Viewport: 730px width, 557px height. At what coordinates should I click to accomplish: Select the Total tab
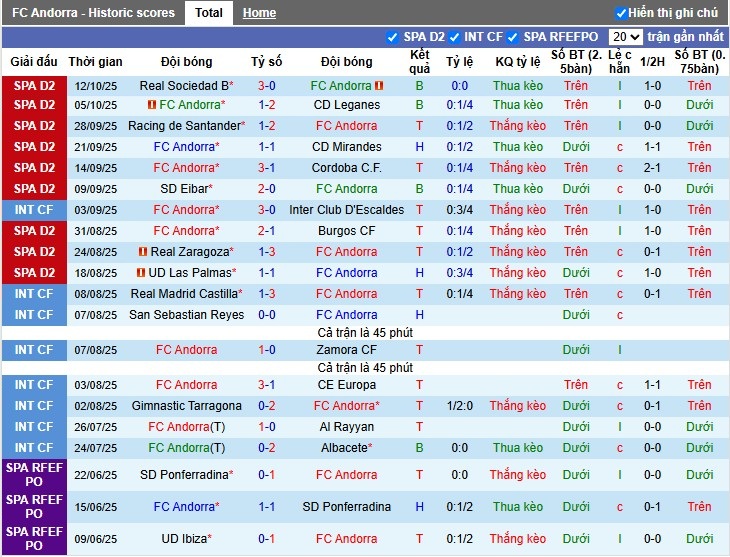[x=209, y=13]
